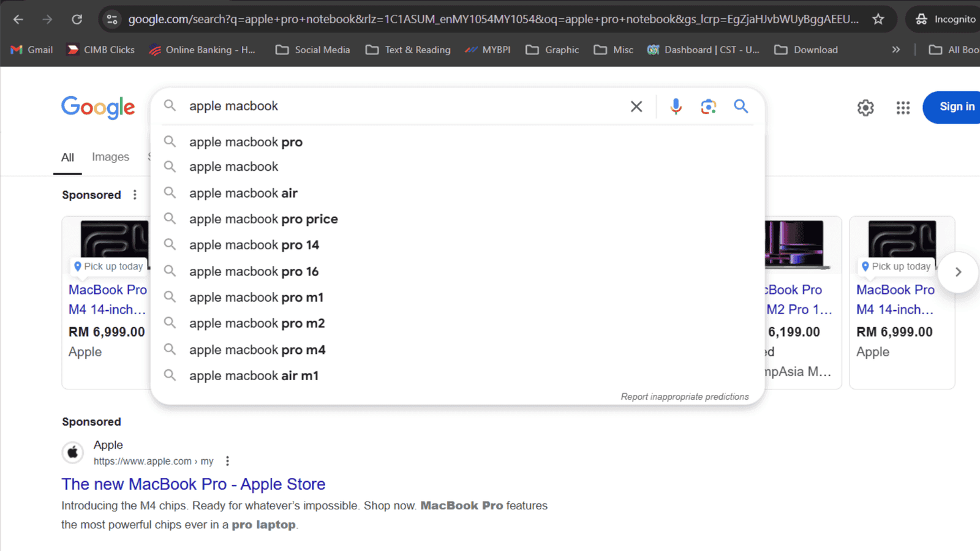The image size is (980, 551).
Task: Open Graphic bookmark folder
Action: point(552,50)
